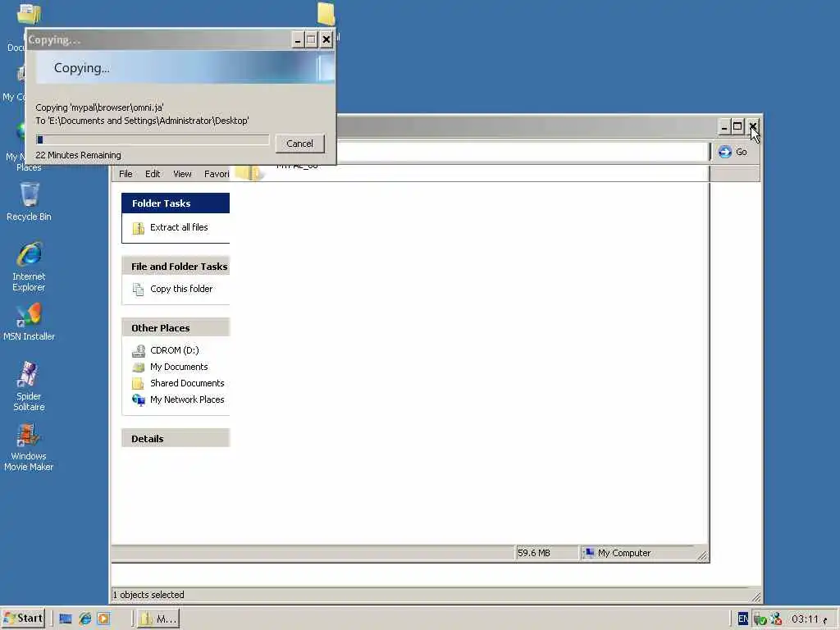This screenshot has height=630, width=840.
Task: Click the My Network Places icon
Action: point(138,400)
